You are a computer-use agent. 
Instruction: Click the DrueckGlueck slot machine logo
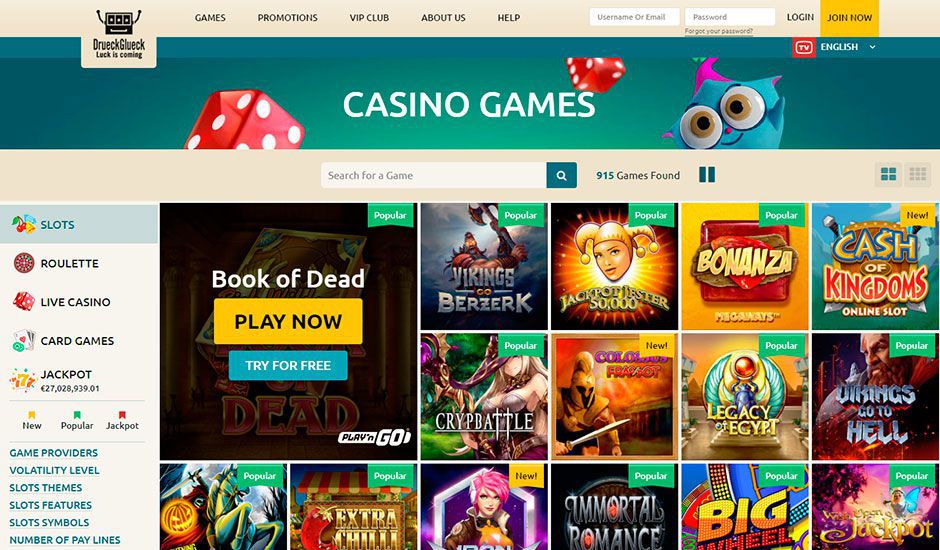click(119, 34)
